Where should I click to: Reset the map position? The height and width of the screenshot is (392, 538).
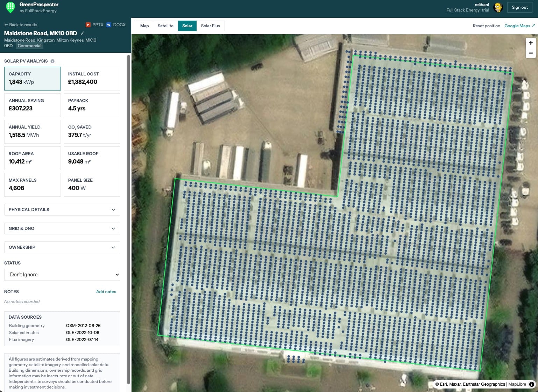[486, 26]
